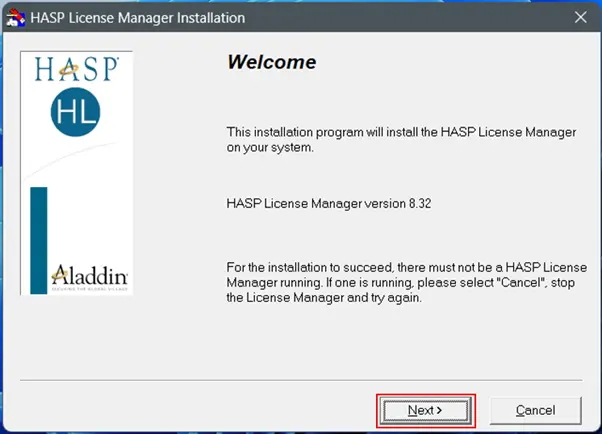Click the 'This installation program will install' paragraph
This screenshot has width=602, height=434.
pos(401,140)
